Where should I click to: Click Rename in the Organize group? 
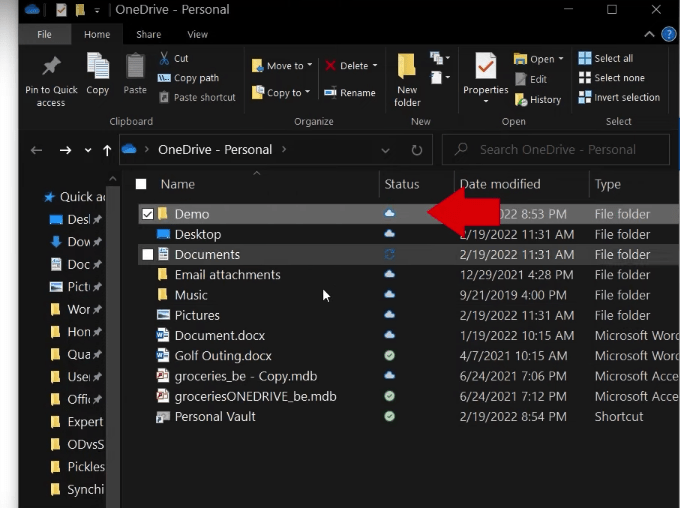point(350,93)
